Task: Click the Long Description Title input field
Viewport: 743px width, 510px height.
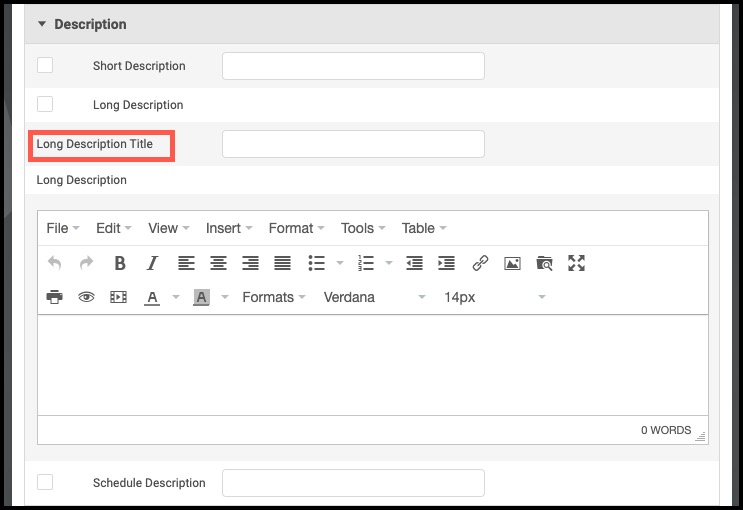Action: (353, 144)
